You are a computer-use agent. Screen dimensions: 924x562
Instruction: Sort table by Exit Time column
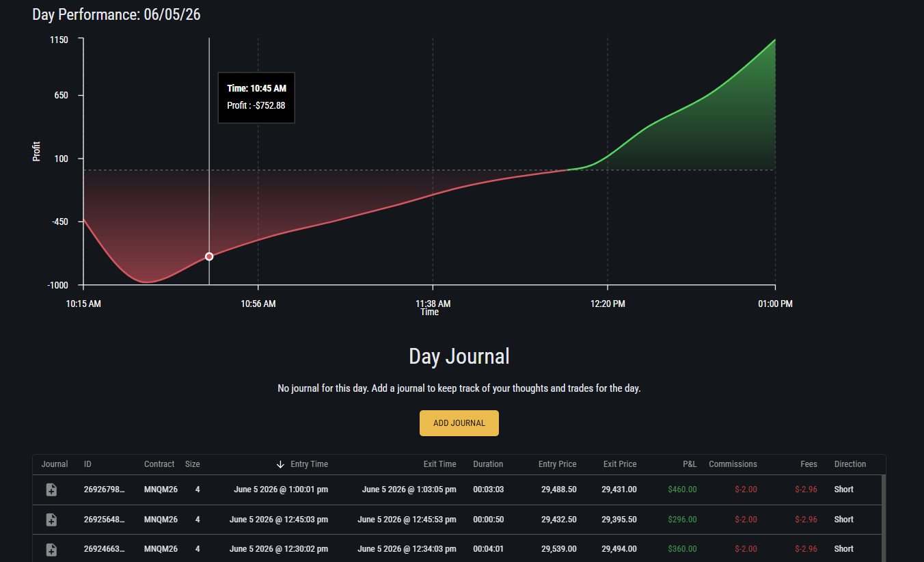[439, 464]
